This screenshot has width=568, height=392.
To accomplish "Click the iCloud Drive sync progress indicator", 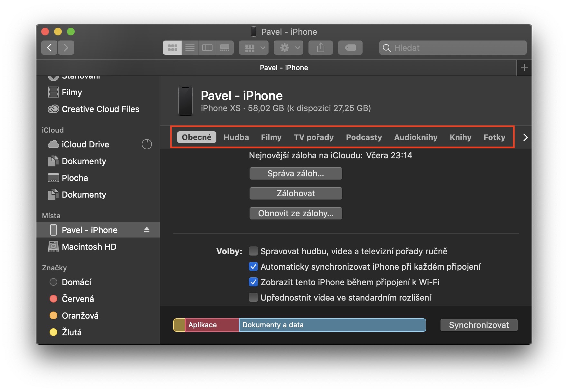I will click(x=147, y=144).
